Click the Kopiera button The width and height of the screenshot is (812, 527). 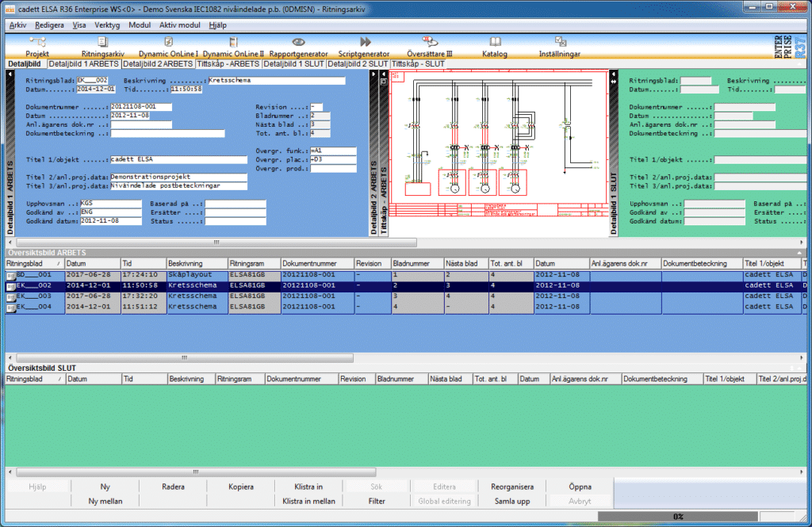241,487
